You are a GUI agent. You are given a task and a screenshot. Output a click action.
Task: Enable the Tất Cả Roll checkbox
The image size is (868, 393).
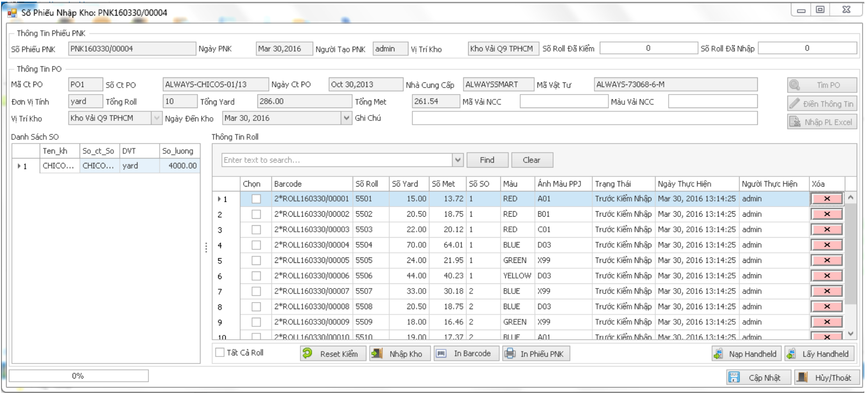click(x=220, y=353)
